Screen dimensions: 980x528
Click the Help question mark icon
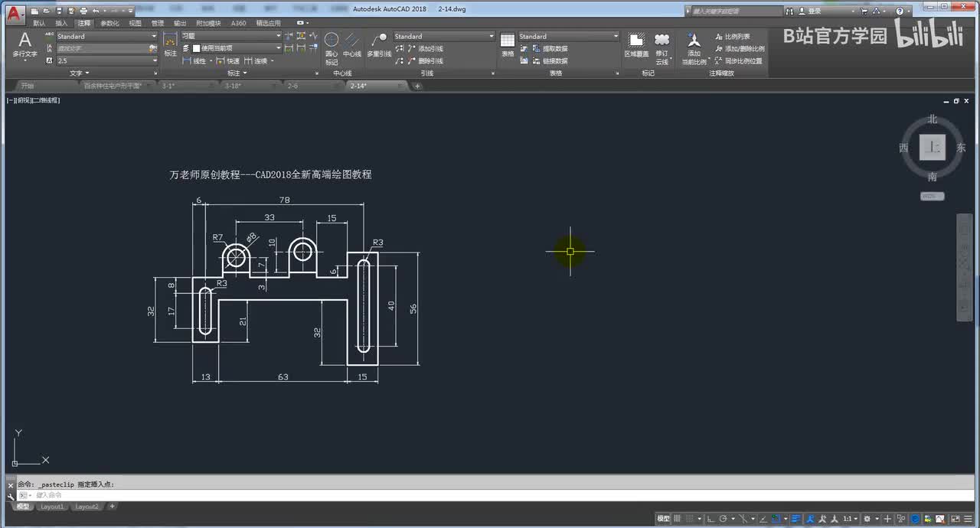click(x=900, y=11)
